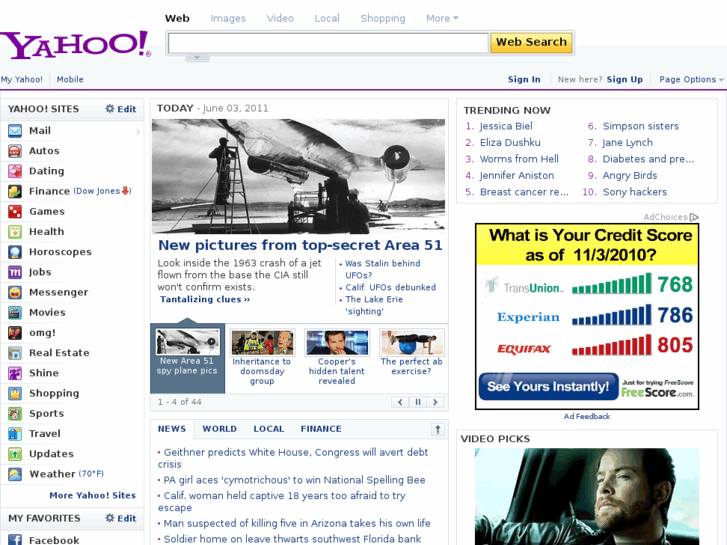Click the Games dice icon

[x=15, y=212]
